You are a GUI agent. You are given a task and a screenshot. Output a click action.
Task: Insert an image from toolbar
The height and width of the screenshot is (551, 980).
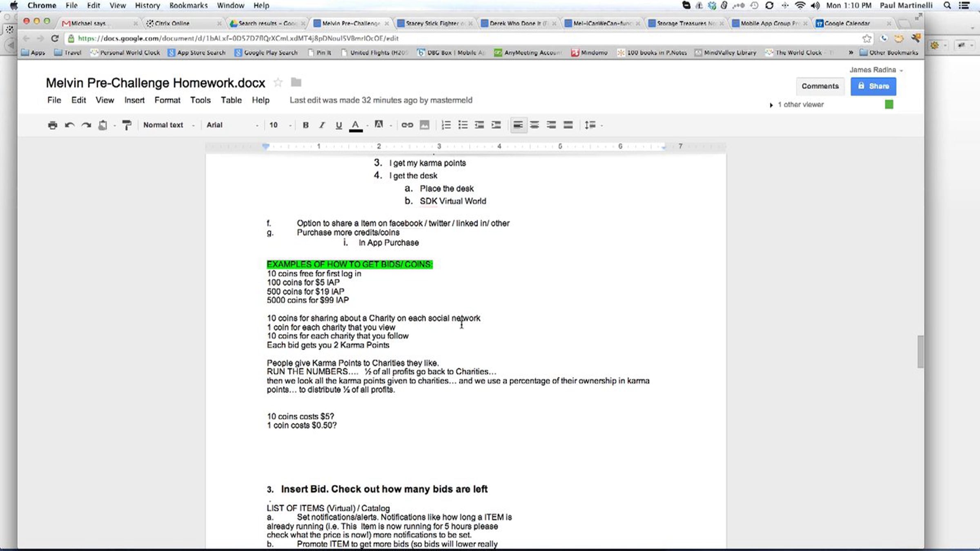pos(425,125)
